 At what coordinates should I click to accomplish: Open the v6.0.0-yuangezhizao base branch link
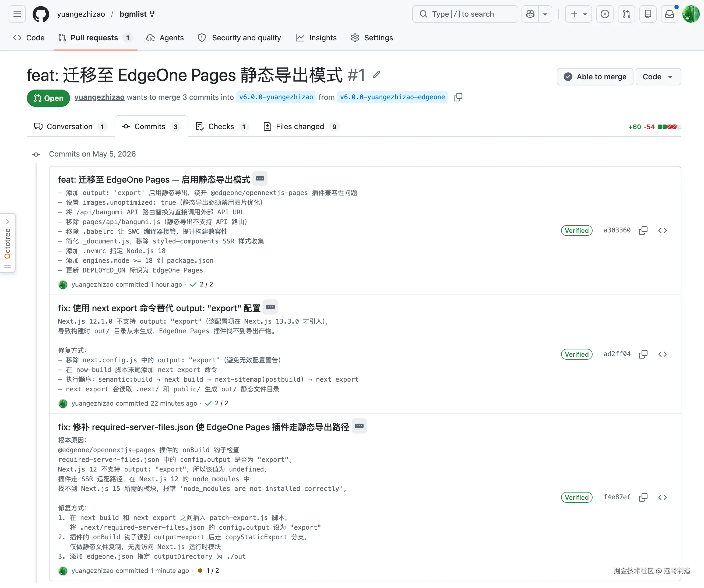(276, 97)
